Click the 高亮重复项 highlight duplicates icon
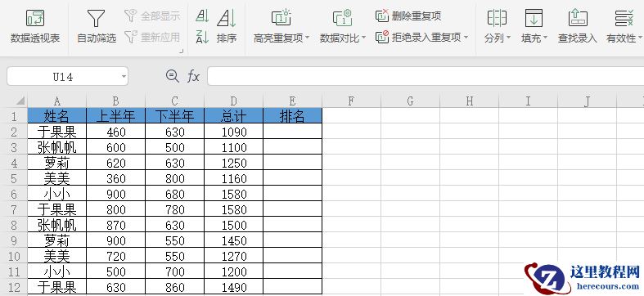 point(281,19)
